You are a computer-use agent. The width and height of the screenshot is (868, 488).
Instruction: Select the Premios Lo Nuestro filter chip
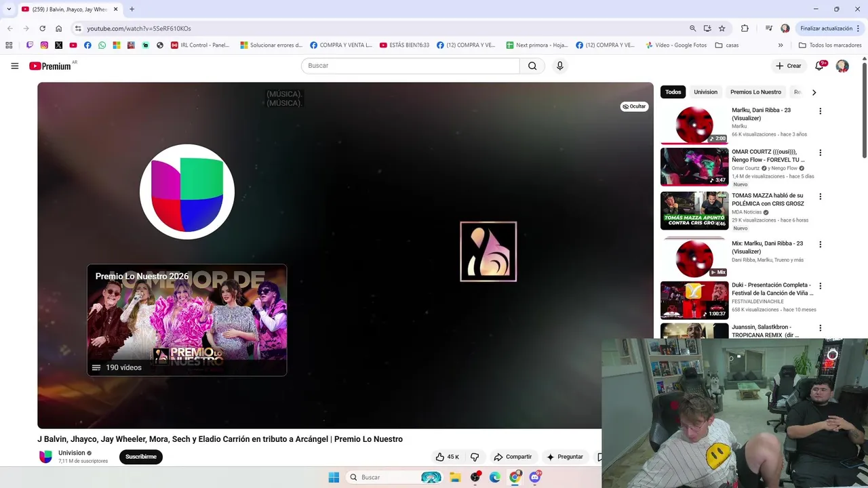pos(755,92)
